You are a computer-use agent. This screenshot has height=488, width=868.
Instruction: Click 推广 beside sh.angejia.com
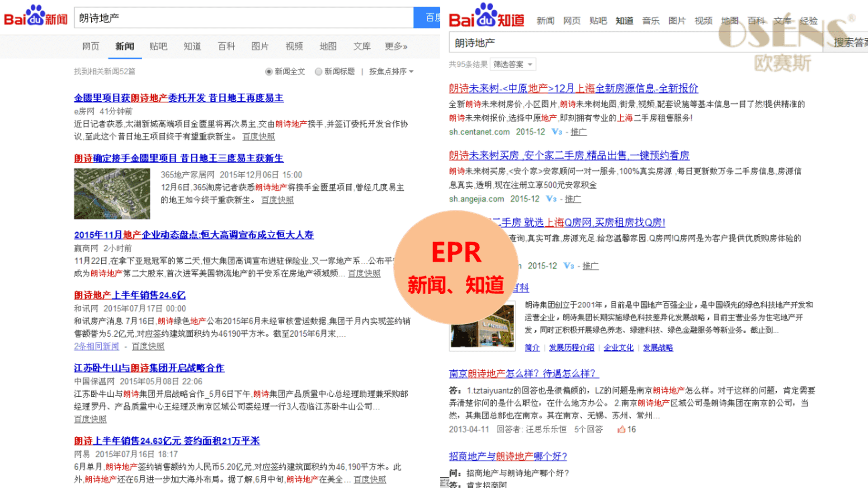[573, 199]
